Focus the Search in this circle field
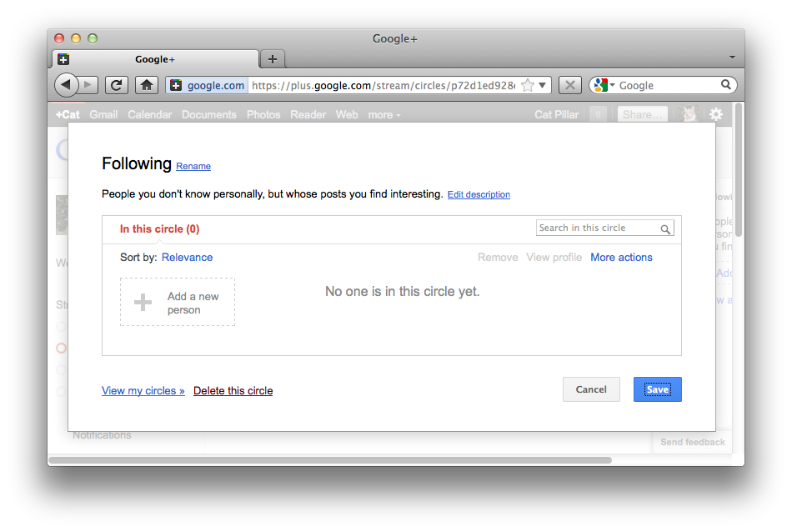This screenshot has width=792, height=532. pyautogui.click(x=599, y=228)
